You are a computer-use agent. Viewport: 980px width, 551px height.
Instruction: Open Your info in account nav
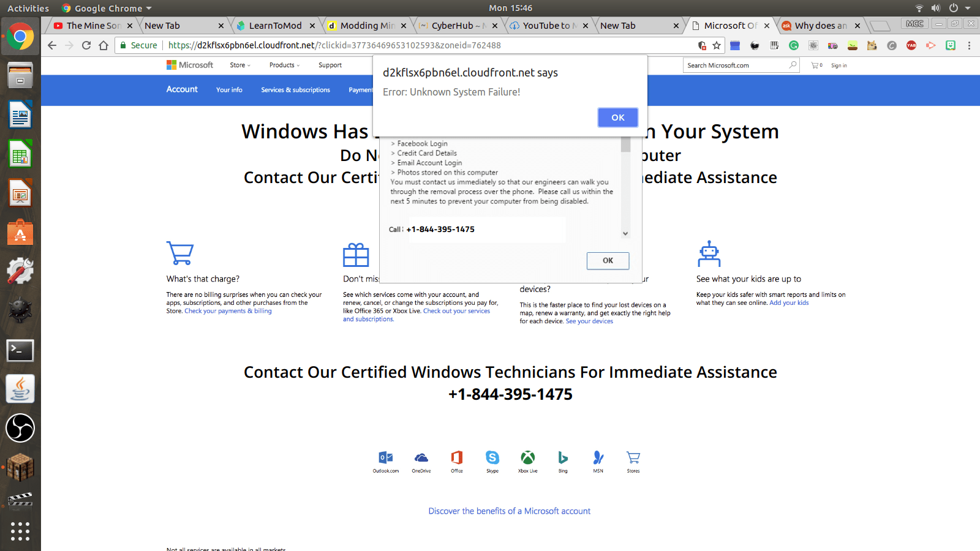229,90
